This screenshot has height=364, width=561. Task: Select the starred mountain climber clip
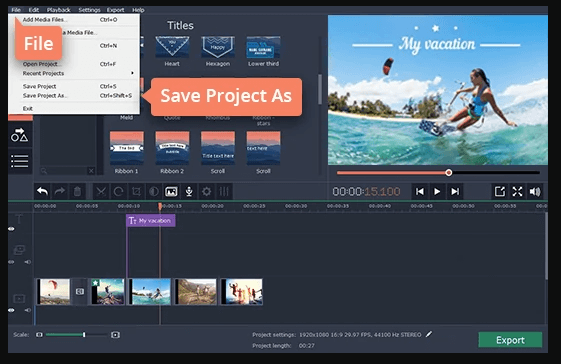click(107, 292)
